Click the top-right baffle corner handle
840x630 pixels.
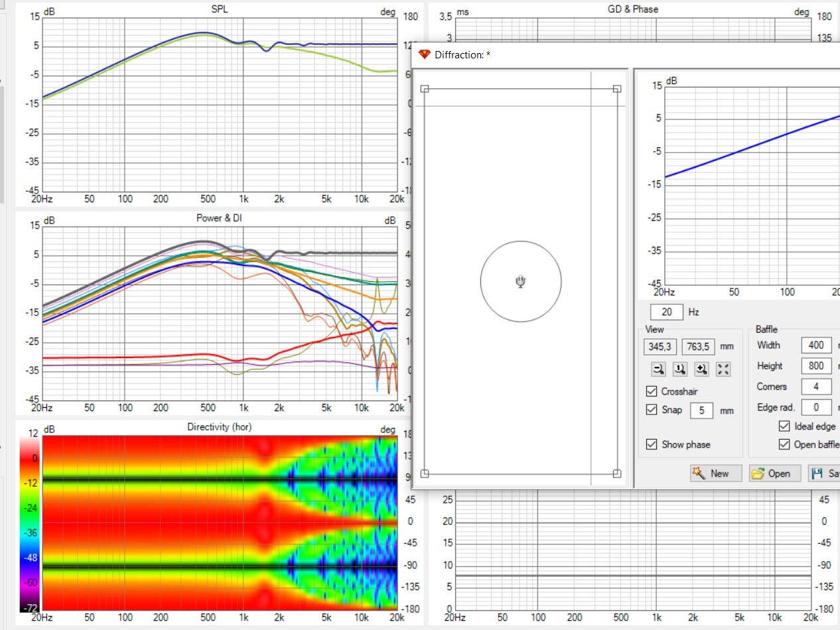[616, 89]
